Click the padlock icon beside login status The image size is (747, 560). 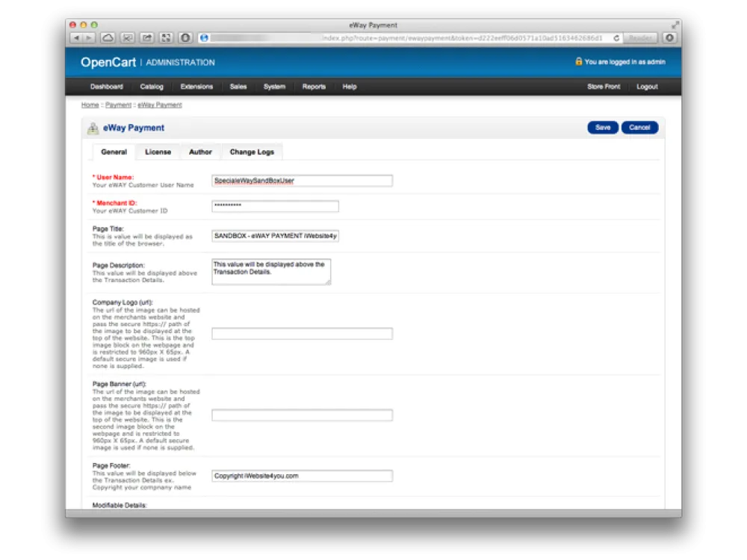(578, 62)
